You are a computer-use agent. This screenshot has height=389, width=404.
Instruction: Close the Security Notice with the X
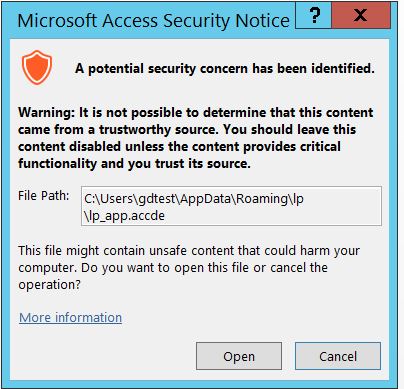pos(360,15)
